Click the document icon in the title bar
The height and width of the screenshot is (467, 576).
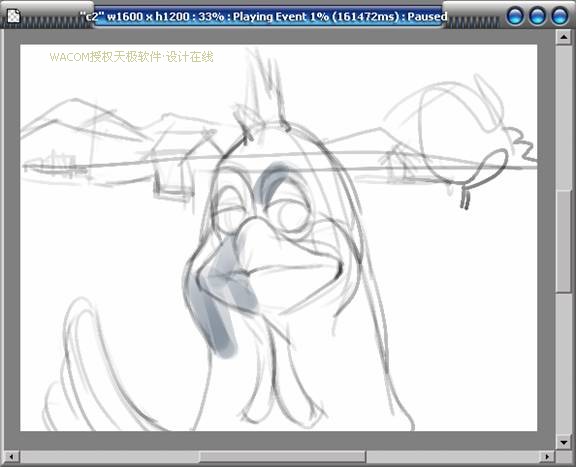(14, 16)
